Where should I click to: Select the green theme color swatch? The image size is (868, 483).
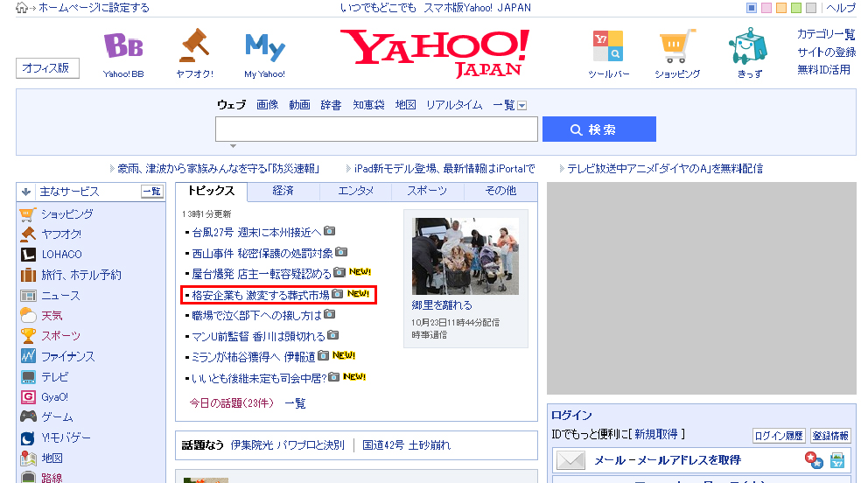tap(796, 8)
